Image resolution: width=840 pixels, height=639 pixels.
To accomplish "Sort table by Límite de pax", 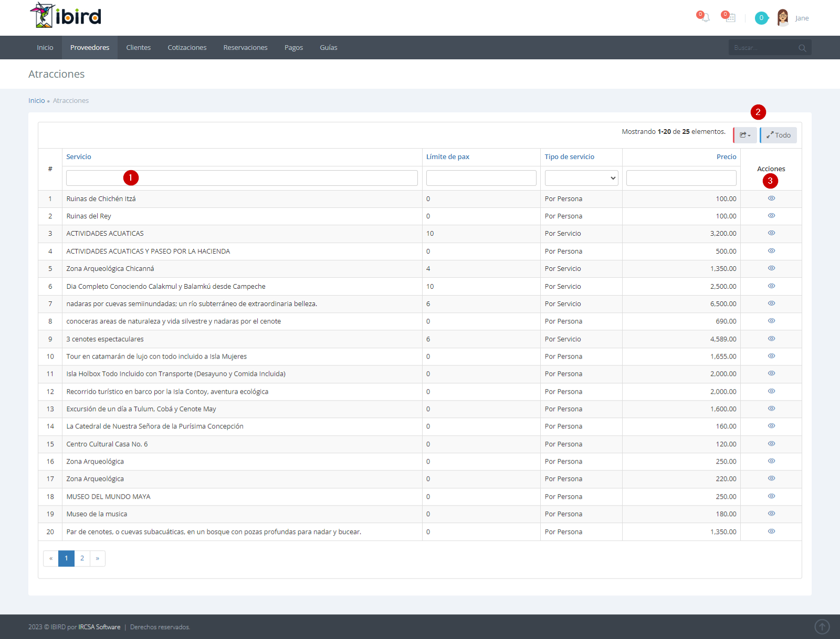I will 448,157.
